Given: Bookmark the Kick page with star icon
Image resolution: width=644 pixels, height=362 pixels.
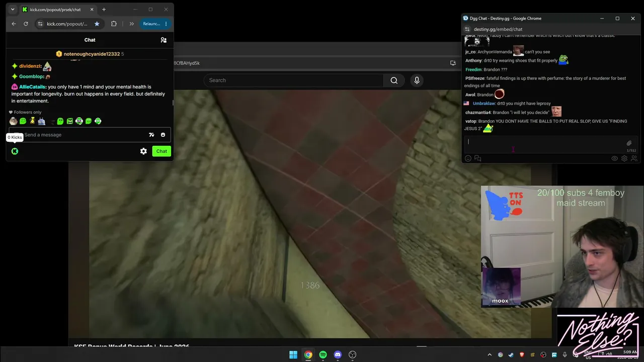Looking at the screenshot, I should 97,24.
